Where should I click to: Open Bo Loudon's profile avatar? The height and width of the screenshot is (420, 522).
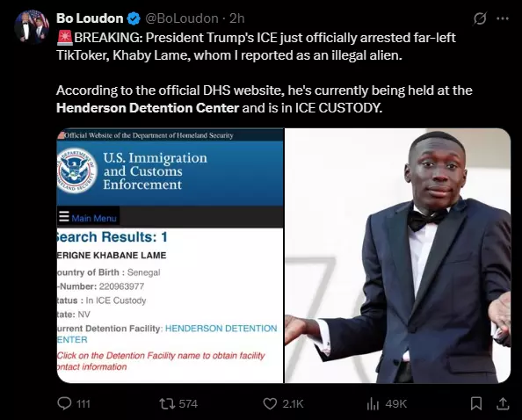pyautogui.click(x=32, y=27)
